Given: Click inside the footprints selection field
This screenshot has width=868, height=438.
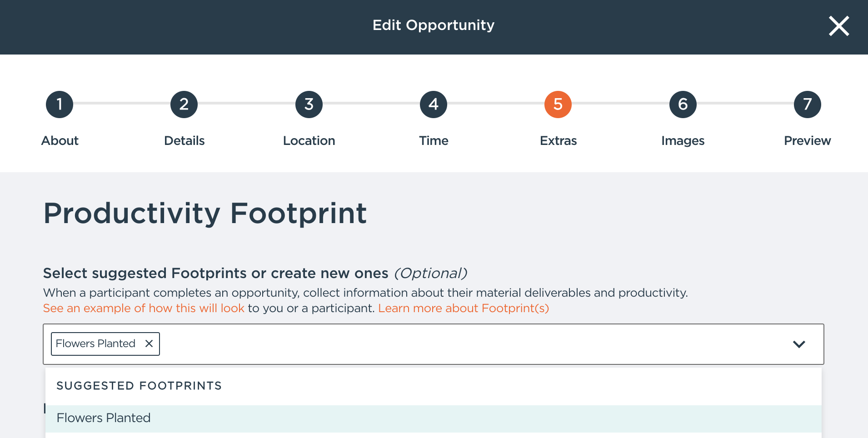Looking at the screenshot, I should (434, 344).
